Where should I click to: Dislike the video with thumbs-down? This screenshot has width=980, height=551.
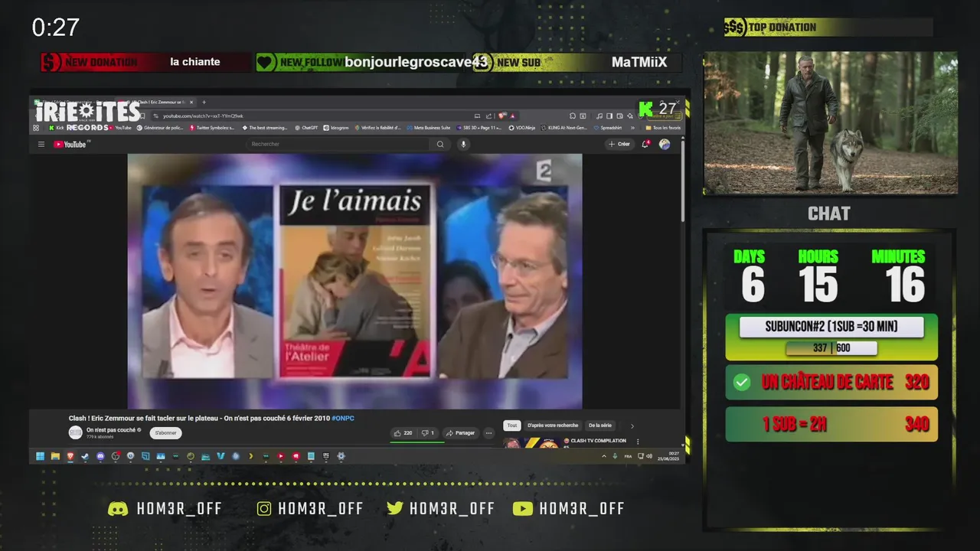tap(428, 433)
